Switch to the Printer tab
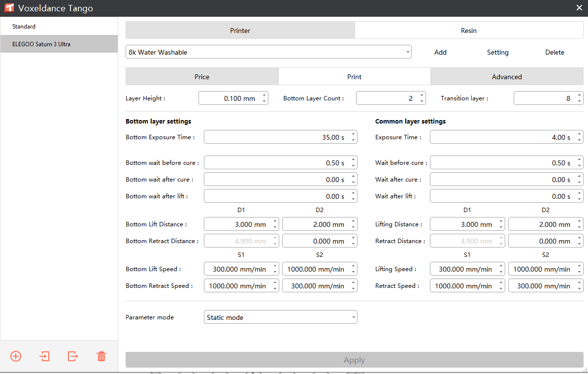 point(240,31)
